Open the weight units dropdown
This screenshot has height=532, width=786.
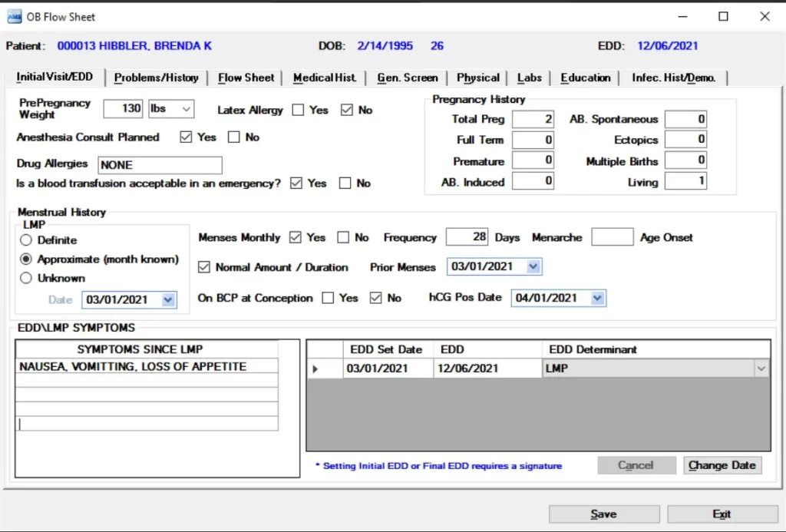[186, 109]
